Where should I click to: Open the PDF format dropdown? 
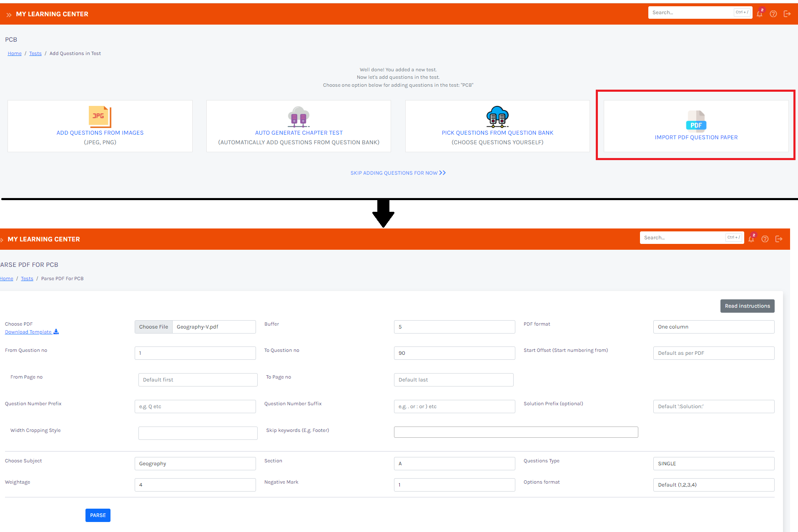tap(713, 327)
